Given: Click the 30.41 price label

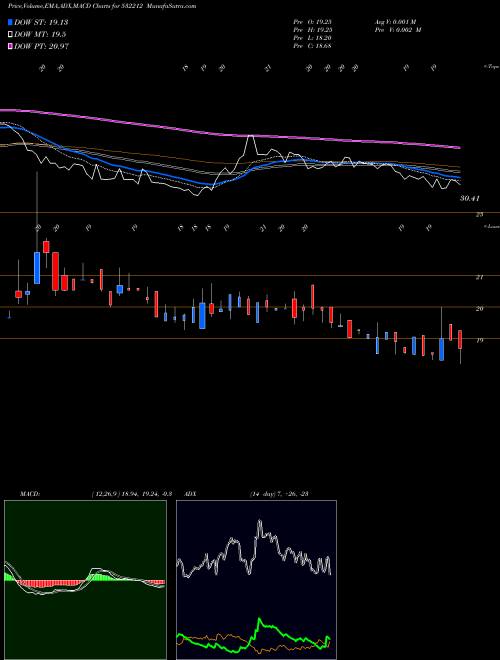Looking at the screenshot, I should pos(470,198).
